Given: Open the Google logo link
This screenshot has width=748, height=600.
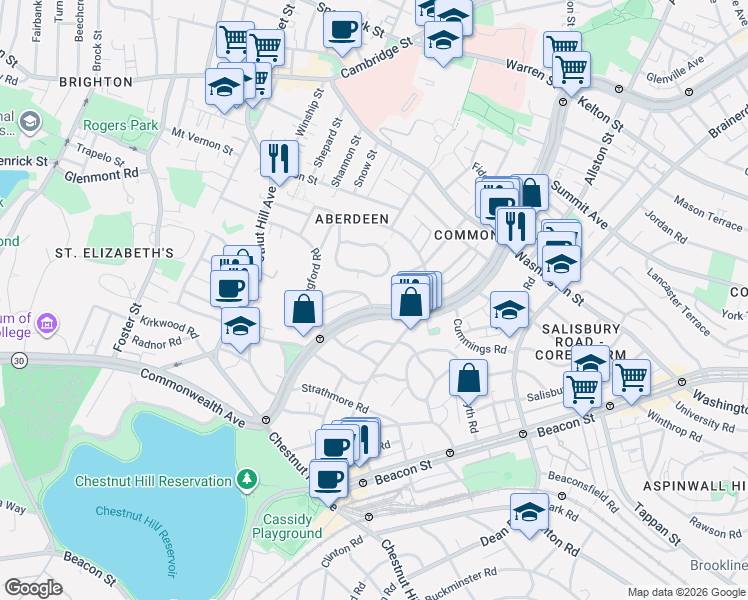Looking at the screenshot, I should click(33, 588).
